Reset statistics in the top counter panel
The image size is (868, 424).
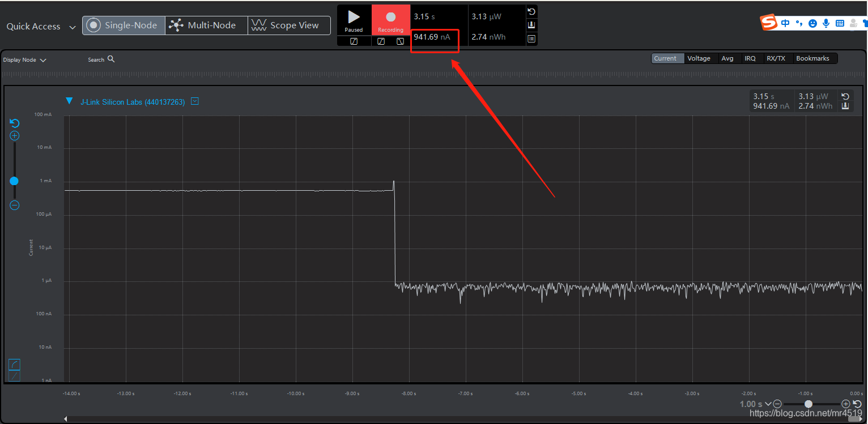[531, 12]
